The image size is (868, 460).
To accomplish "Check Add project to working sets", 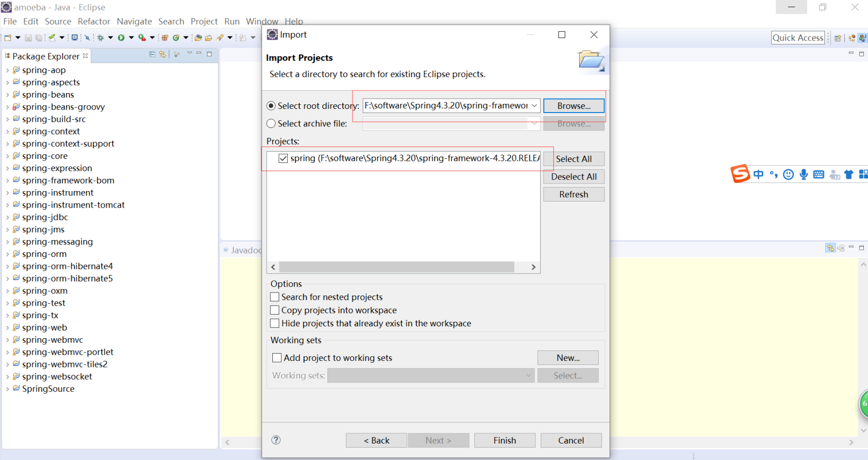I will (x=277, y=358).
